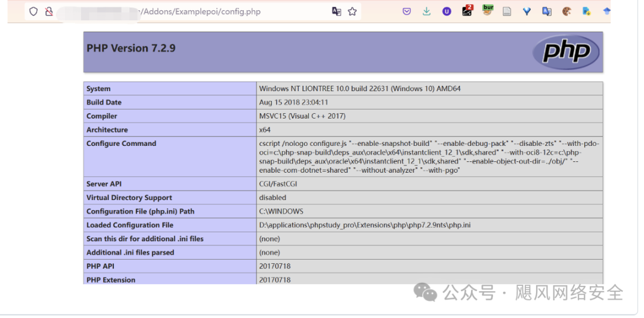Image resolution: width=644 pixels, height=318 pixels.
Task: Click the gray document page extension icon
Action: click(507, 11)
